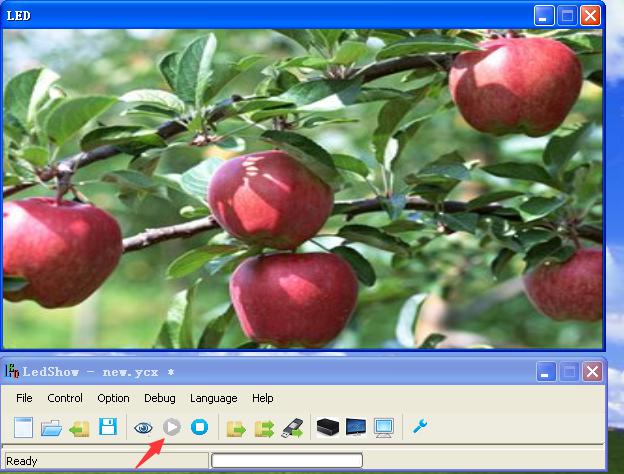Open the Language menu
Screen dimensions: 624x474
214,398
